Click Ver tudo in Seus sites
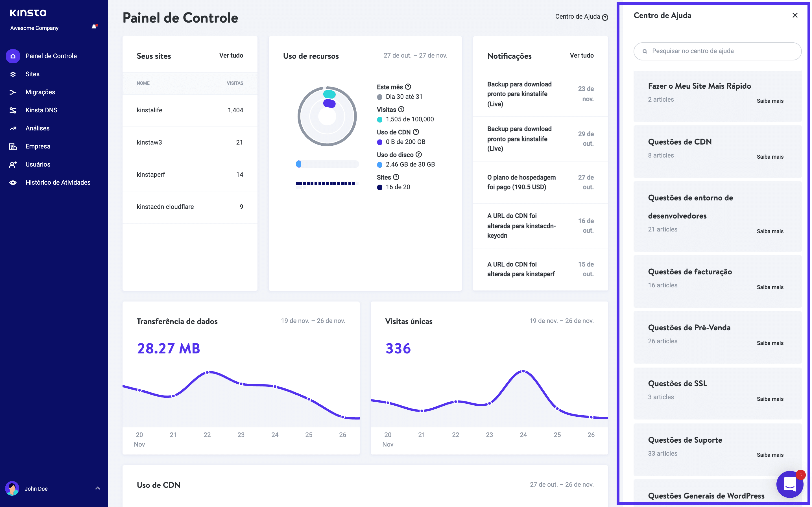 click(231, 56)
